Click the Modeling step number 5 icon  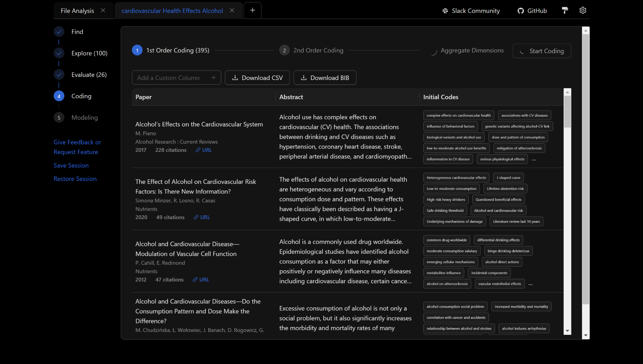point(59,118)
